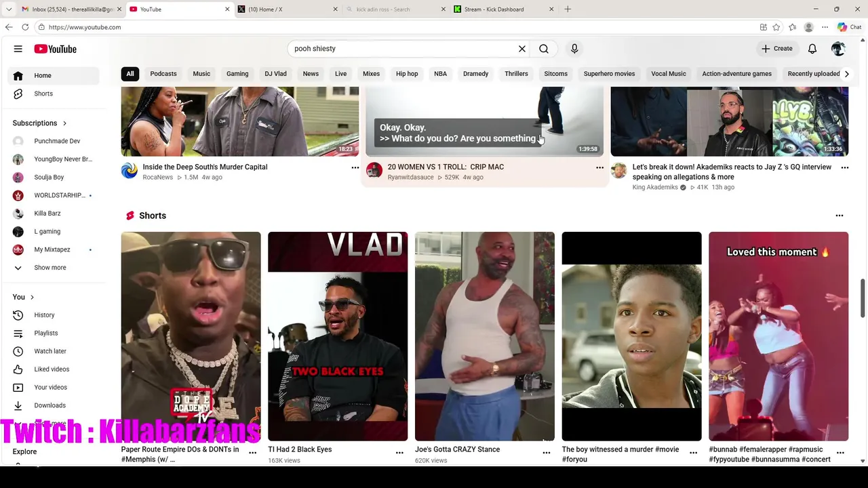Open the notifications bell
The height and width of the screenshot is (488, 868).
[x=812, y=49]
